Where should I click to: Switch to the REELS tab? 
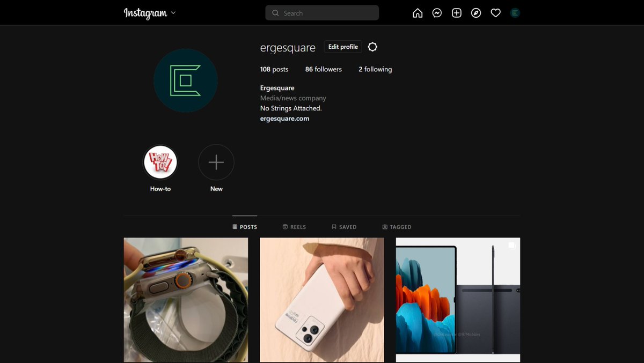point(294,227)
